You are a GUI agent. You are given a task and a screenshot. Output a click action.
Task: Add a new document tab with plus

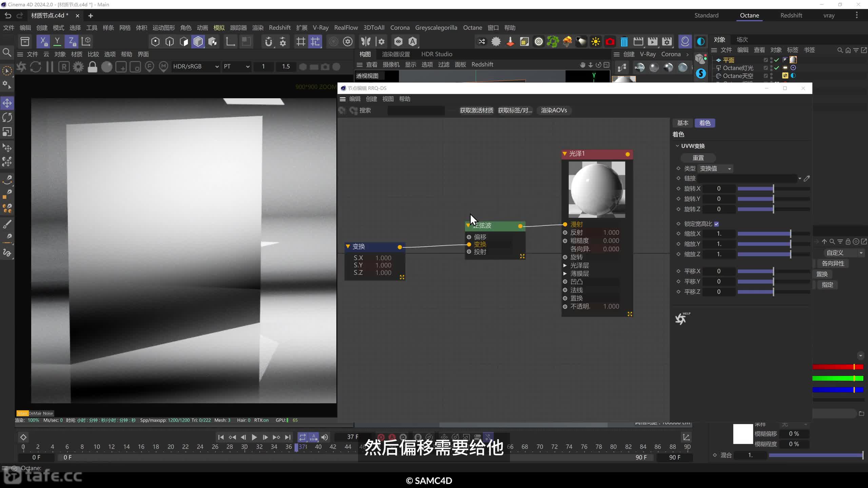coord(91,16)
